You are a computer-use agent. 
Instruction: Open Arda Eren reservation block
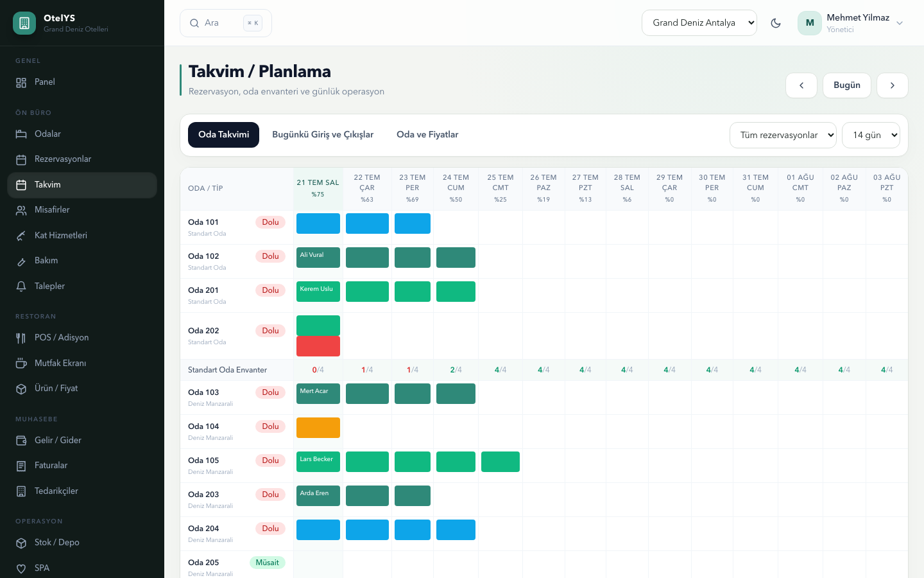(318, 496)
